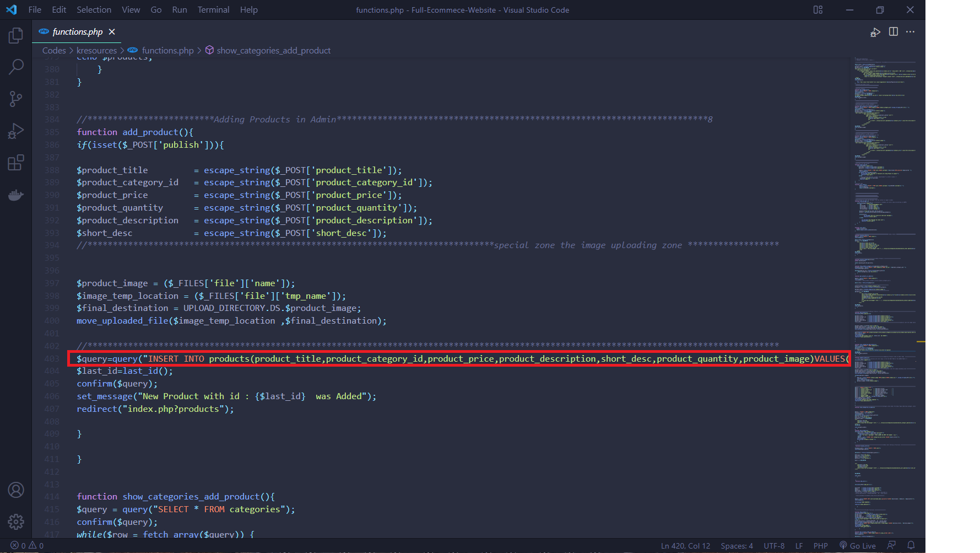Change indentation via Spaces: 4

(x=737, y=546)
